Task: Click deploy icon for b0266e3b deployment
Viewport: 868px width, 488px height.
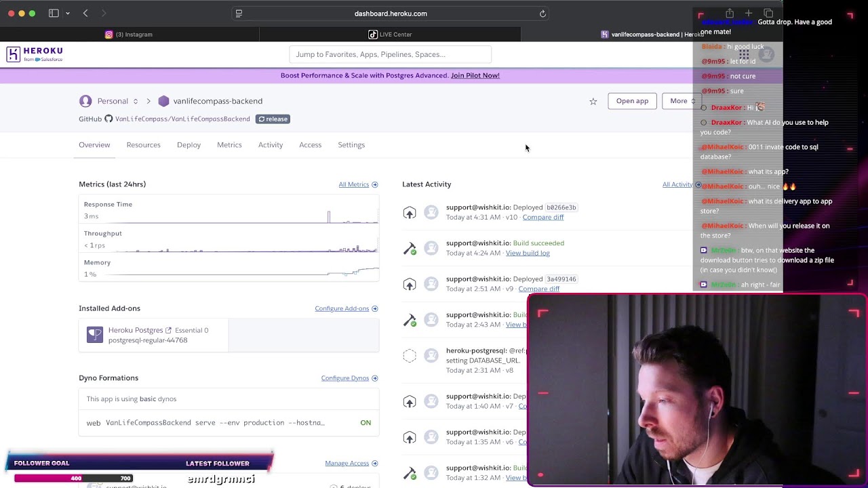Action: coord(410,212)
